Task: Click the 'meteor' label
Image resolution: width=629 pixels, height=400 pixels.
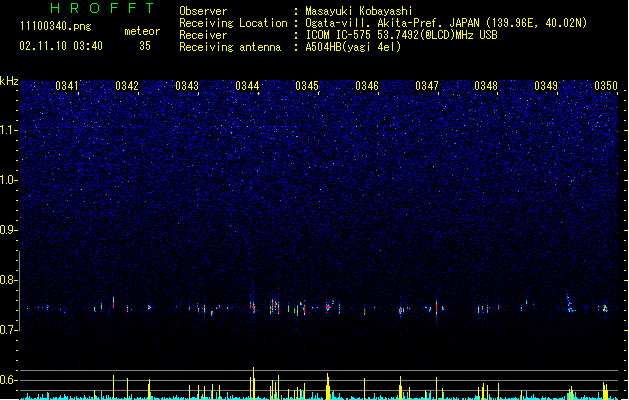Action: tap(142, 31)
